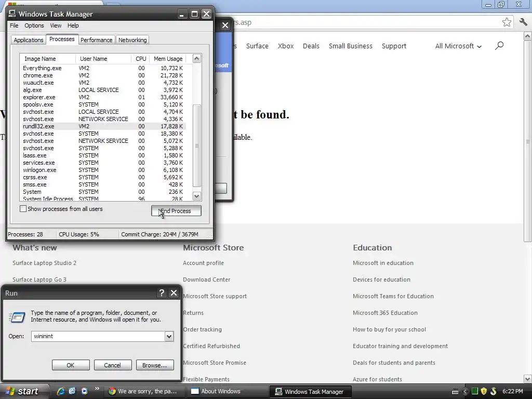Switch to the Performance tab

[96, 40]
